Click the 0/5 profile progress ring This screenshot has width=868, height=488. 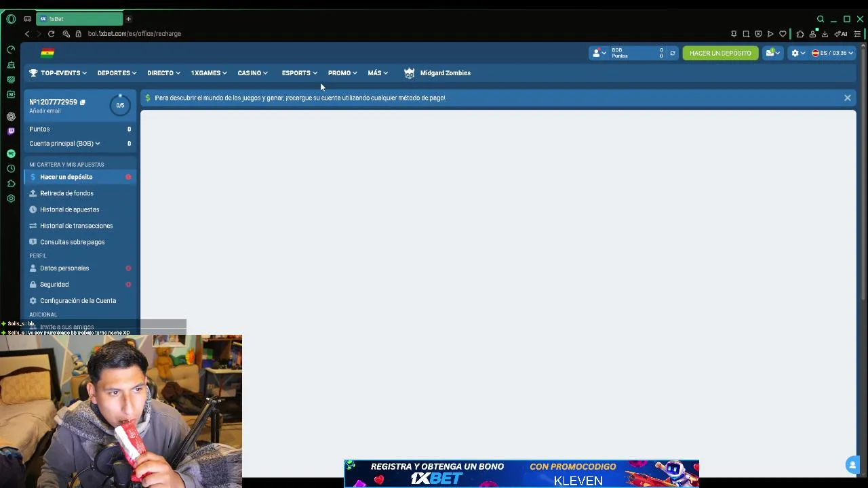[120, 105]
